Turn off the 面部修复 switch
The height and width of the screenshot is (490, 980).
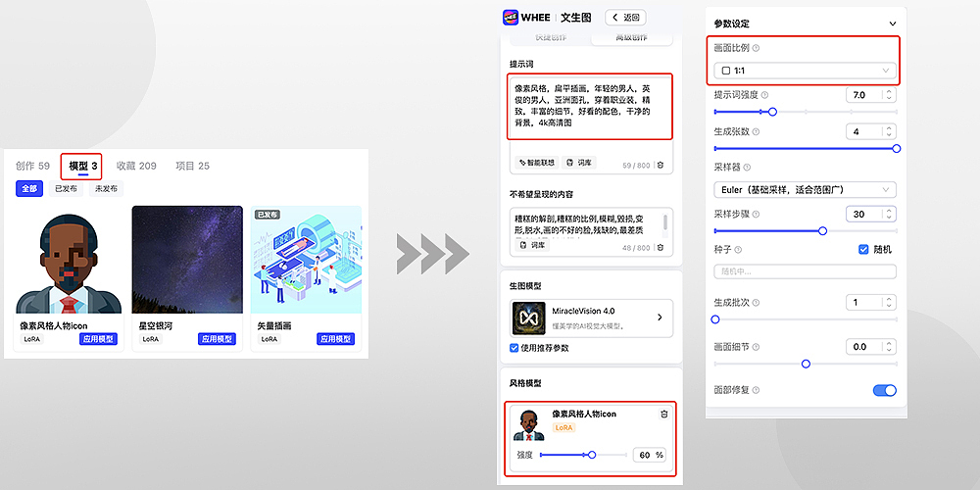point(884,391)
